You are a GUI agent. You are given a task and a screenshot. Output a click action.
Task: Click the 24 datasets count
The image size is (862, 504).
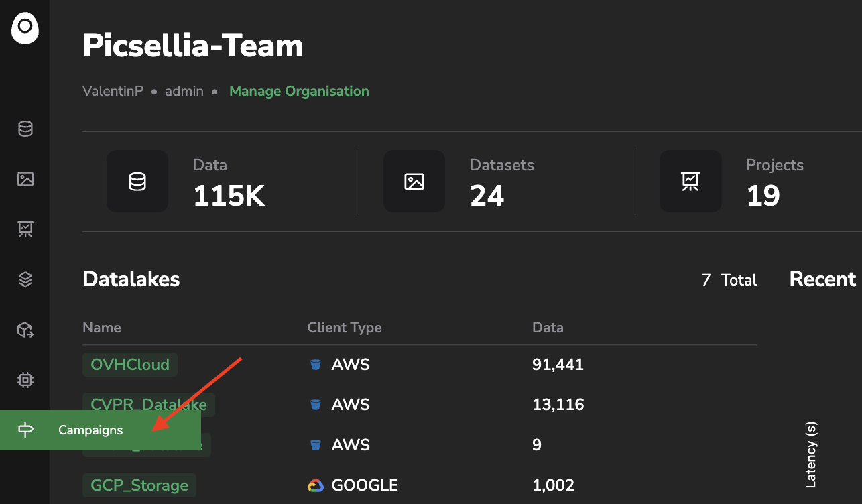click(487, 196)
